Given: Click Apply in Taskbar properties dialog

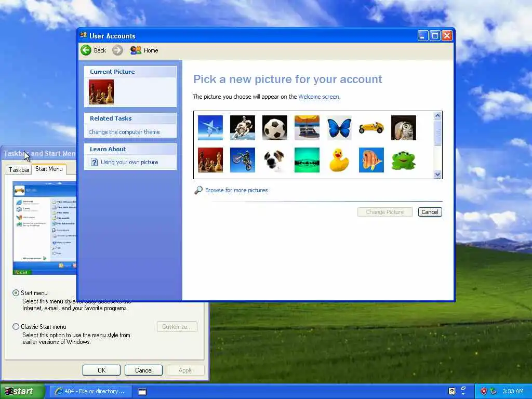Looking at the screenshot, I should (x=185, y=370).
